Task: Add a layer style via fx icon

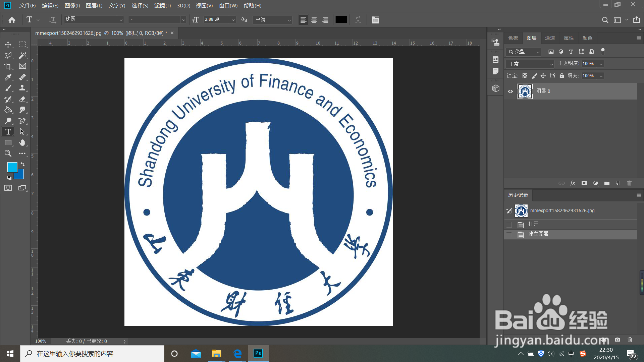Action: click(573, 183)
